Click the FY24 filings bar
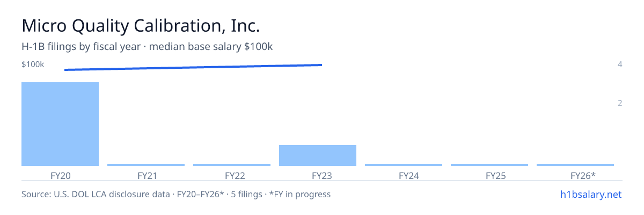This screenshot has width=644, height=215. click(x=404, y=165)
